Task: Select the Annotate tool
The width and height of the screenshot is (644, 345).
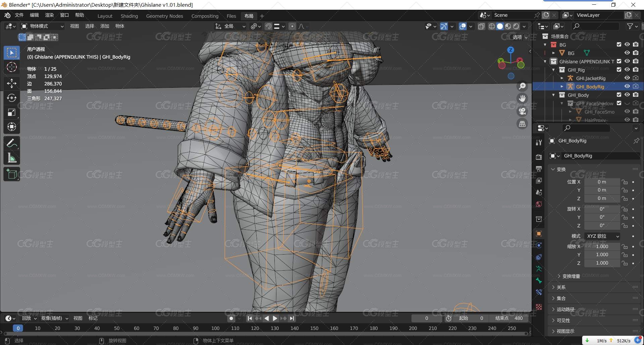Action: click(x=12, y=143)
